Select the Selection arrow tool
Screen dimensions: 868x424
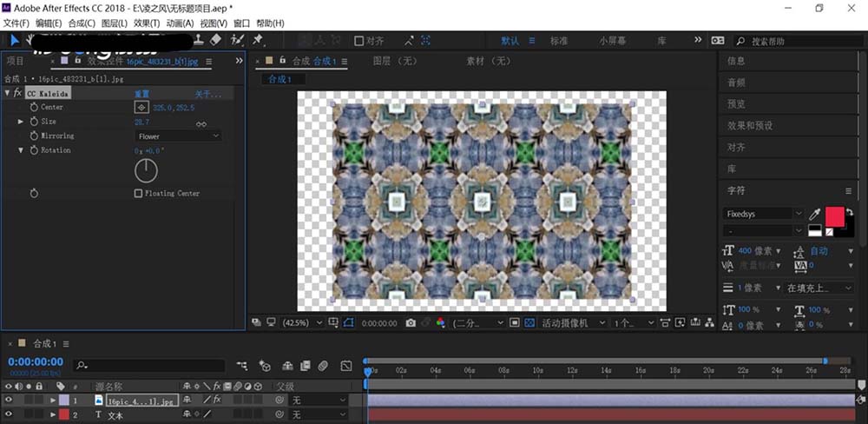click(x=15, y=40)
